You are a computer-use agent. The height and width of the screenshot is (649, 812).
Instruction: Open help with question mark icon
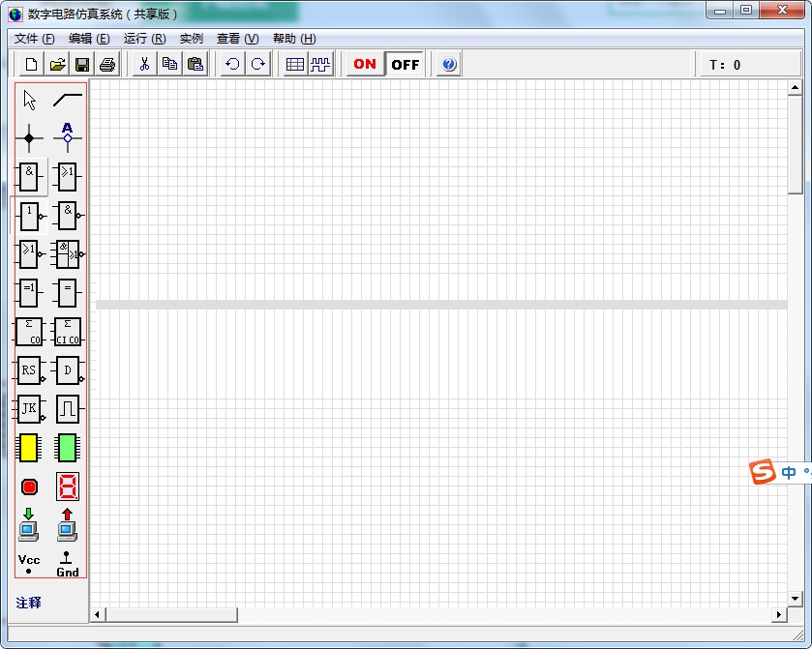(x=449, y=64)
